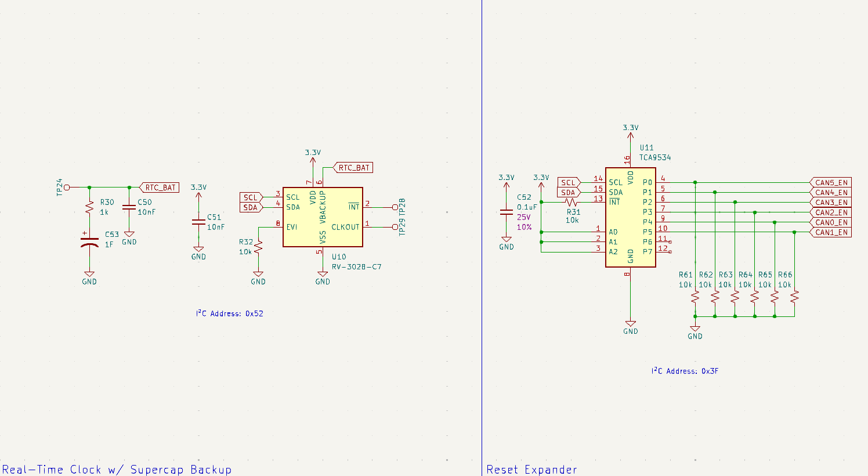Click GND symbol under U10 VSS pin
This screenshot has width=868, height=476.
(323, 277)
